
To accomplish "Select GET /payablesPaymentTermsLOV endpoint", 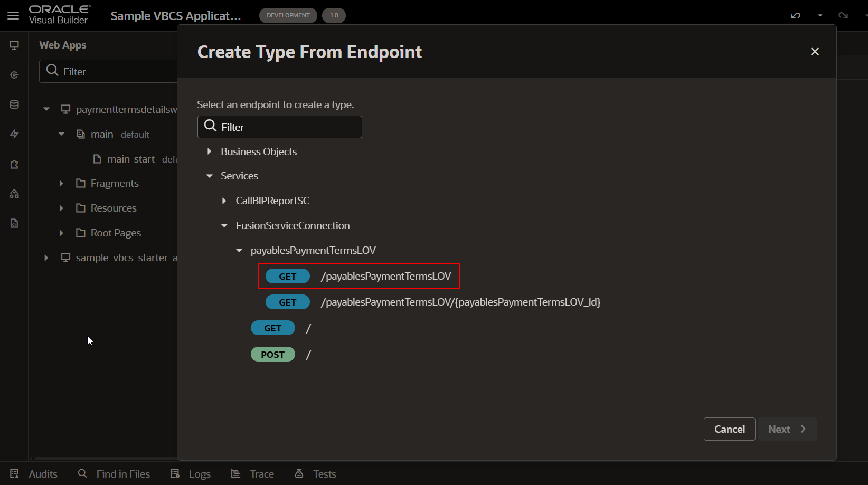I will pos(359,276).
